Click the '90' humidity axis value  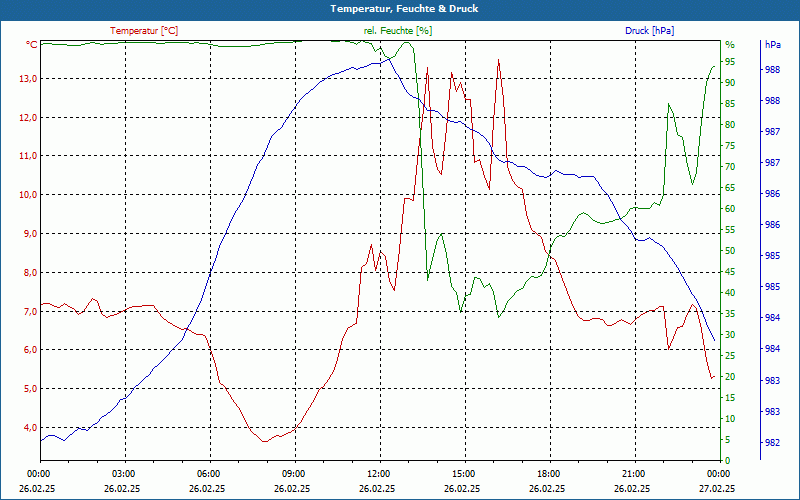730,83
